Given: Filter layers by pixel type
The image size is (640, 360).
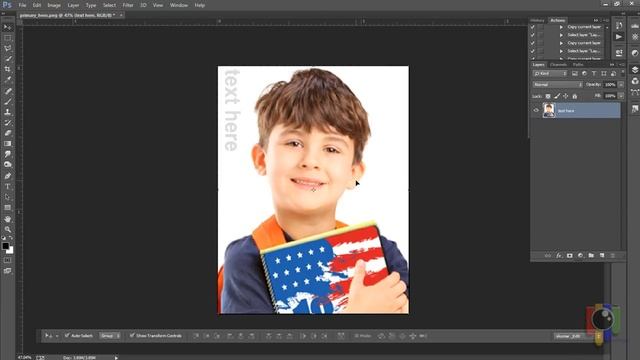Looking at the screenshot, I should point(575,73).
